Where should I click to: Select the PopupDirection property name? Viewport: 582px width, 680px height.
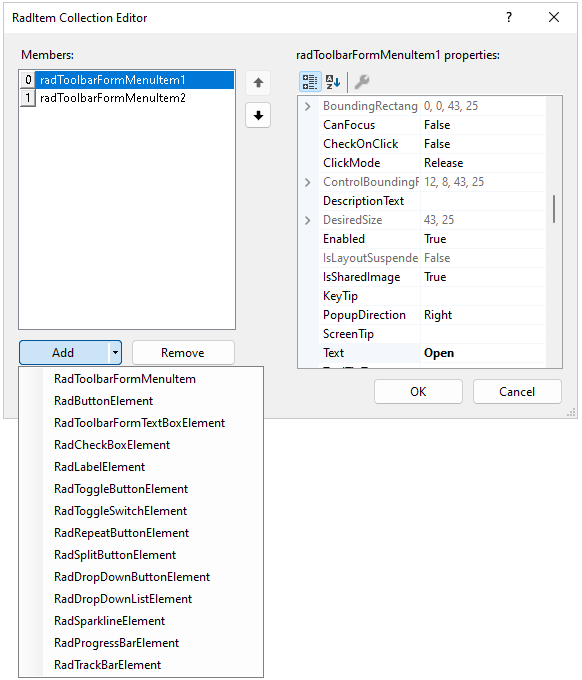pos(369,315)
